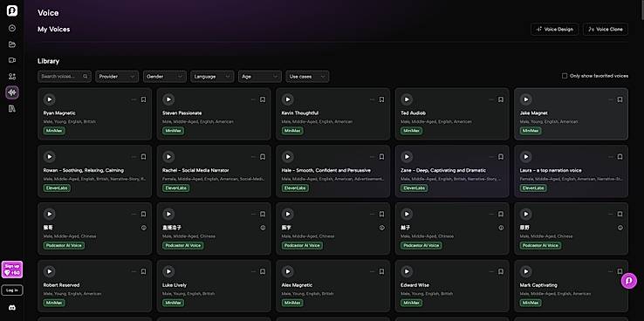Click the Podcastor logo in the sidebar
This screenshot has width=644, height=321.
pos(12,10)
